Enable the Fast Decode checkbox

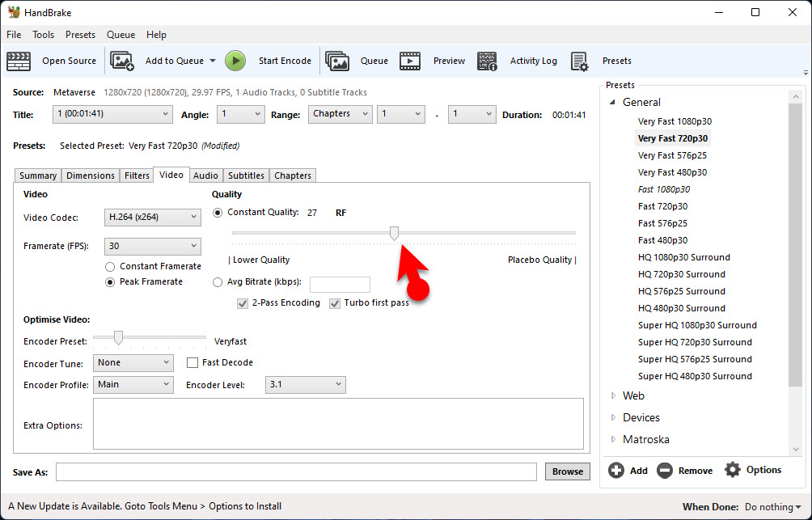coord(192,362)
